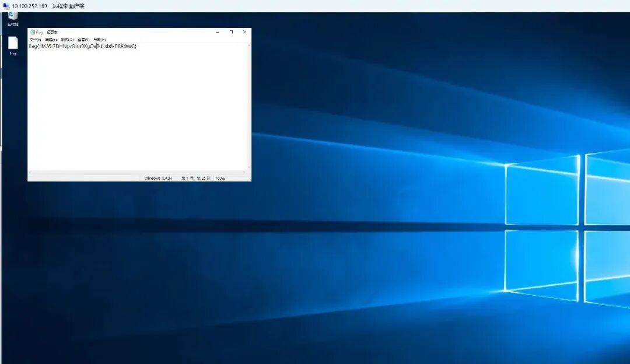Open the Edit menu in Notepad
630x364 pixels.
51,40
